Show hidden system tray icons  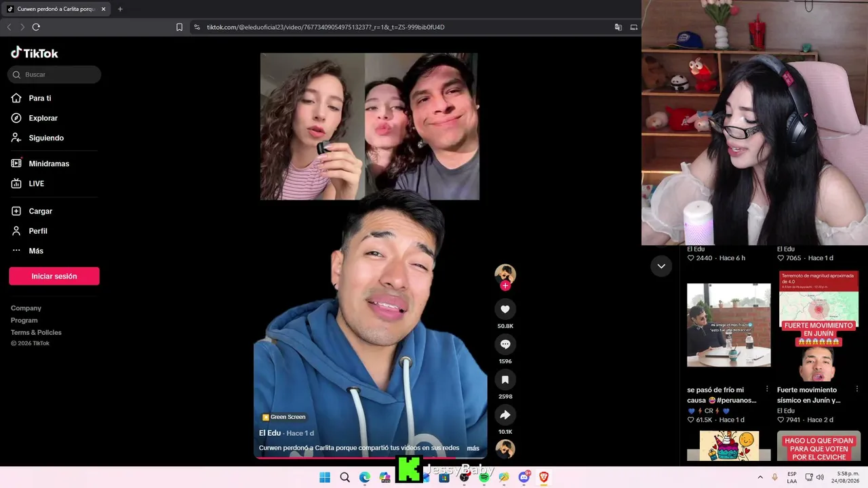760,477
